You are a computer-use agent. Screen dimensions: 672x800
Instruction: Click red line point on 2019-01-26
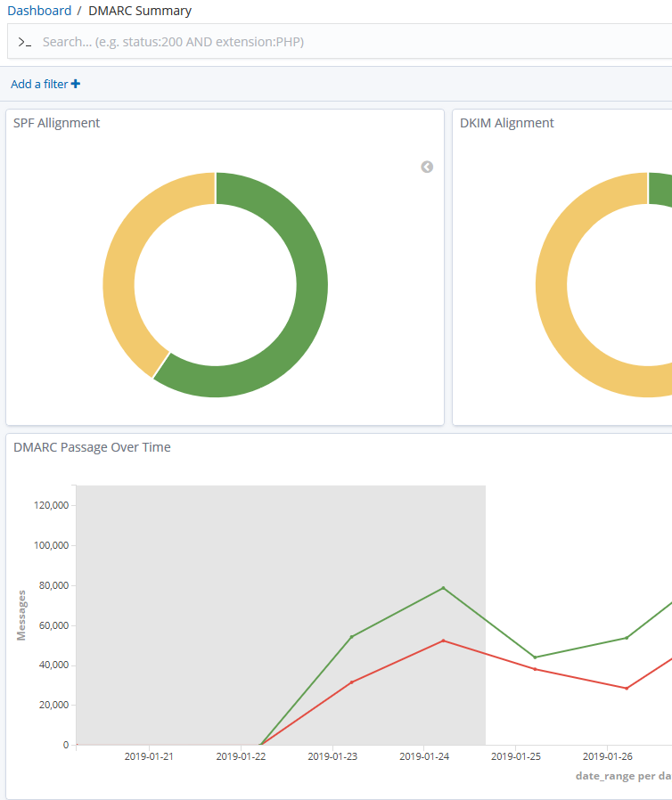coord(627,688)
